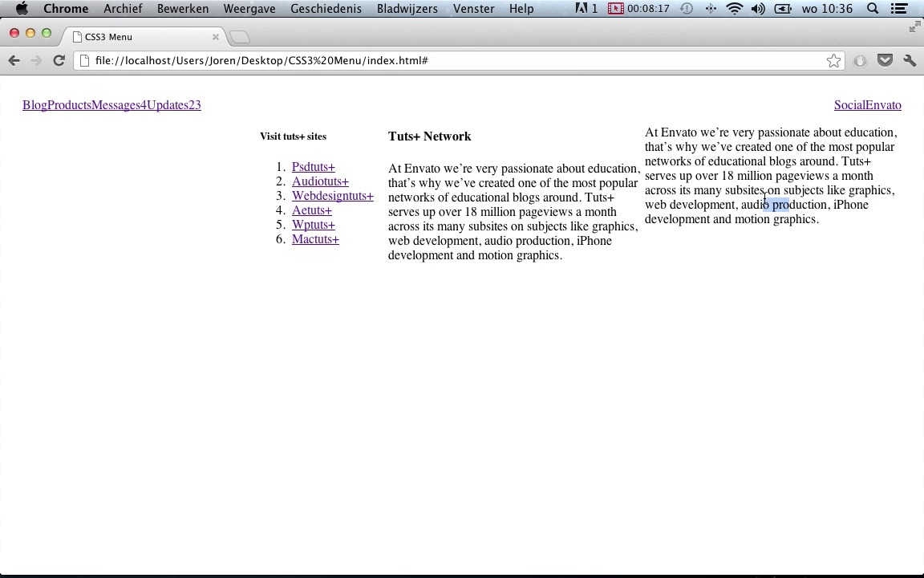Open the Bewerken menu
The image size is (924, 578).
183,8
